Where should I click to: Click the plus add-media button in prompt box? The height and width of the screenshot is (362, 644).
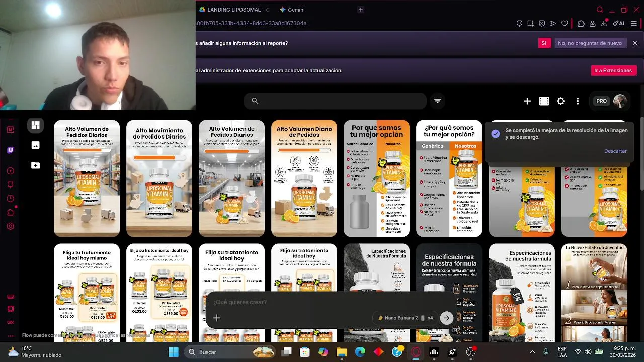[217, 318]
